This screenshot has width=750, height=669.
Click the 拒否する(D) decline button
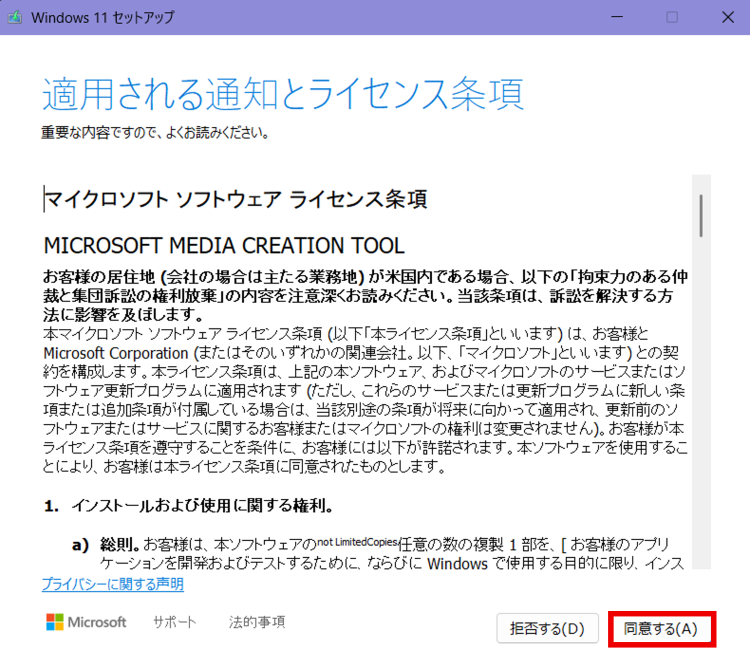(547, 628)
